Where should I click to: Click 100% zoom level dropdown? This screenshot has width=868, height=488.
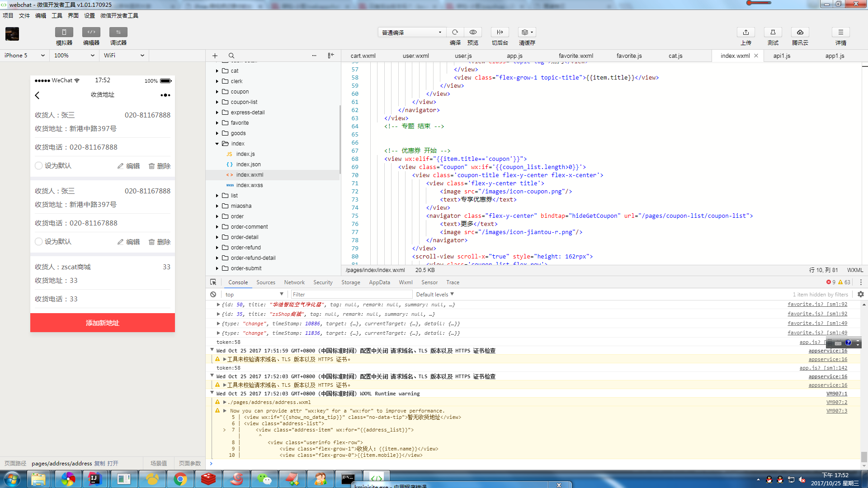[x=74, y=56]
